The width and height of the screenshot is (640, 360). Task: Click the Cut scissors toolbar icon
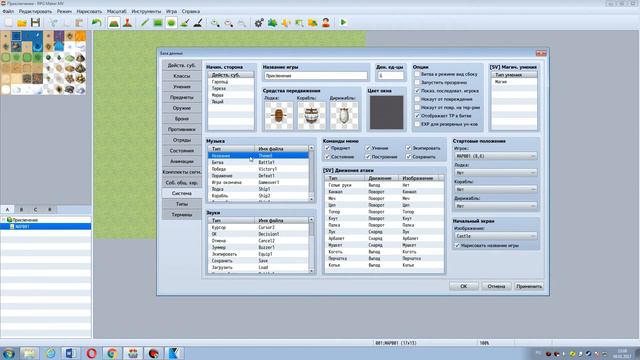point(53,22)
